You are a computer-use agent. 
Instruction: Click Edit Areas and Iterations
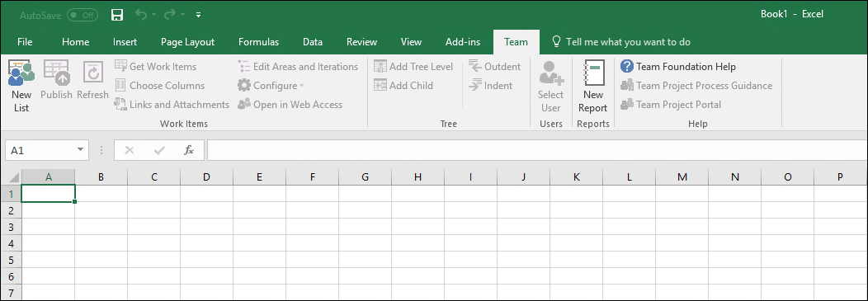298,67
